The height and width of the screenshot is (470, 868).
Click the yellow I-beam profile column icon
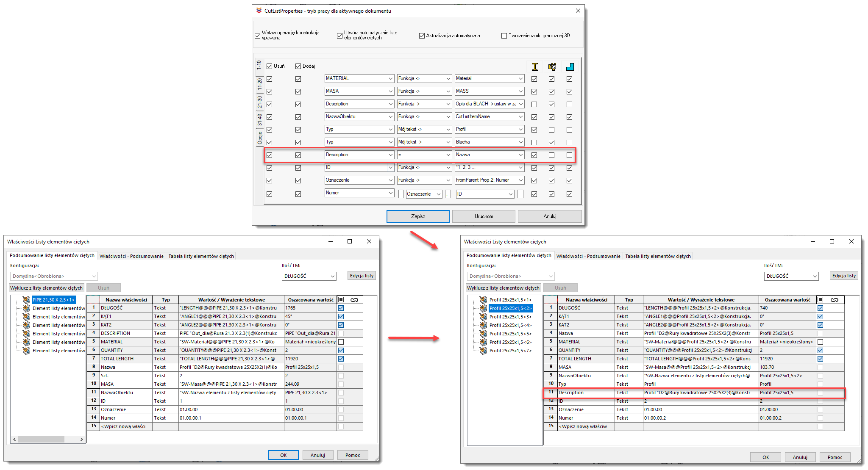pyautogui.click(x=534, y=66)
